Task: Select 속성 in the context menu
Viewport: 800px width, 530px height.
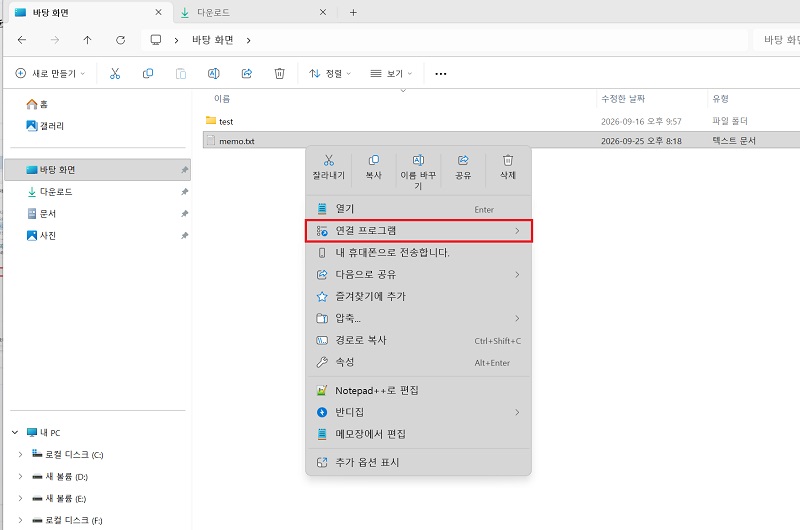Action: coord(418,362)
